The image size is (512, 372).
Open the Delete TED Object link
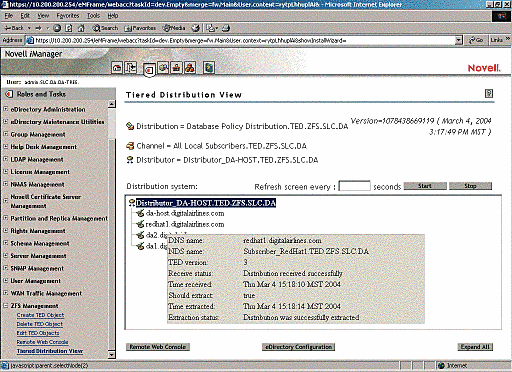(40, 324)
